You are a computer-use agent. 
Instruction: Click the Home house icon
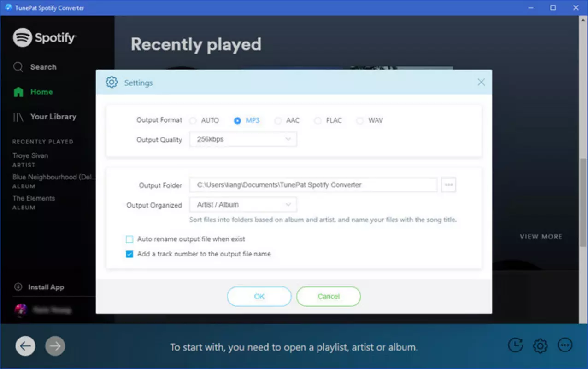pyautogui.click(x=18, y=92)
